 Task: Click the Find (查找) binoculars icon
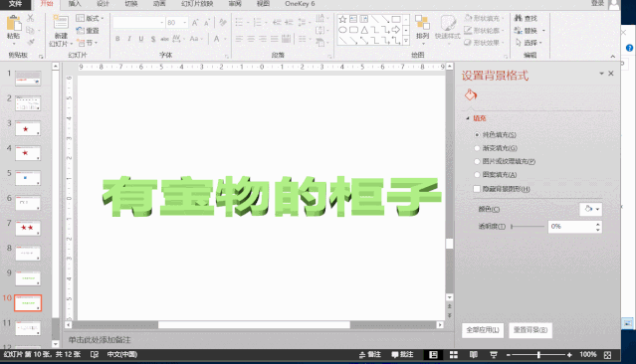[x=519, y=18]
